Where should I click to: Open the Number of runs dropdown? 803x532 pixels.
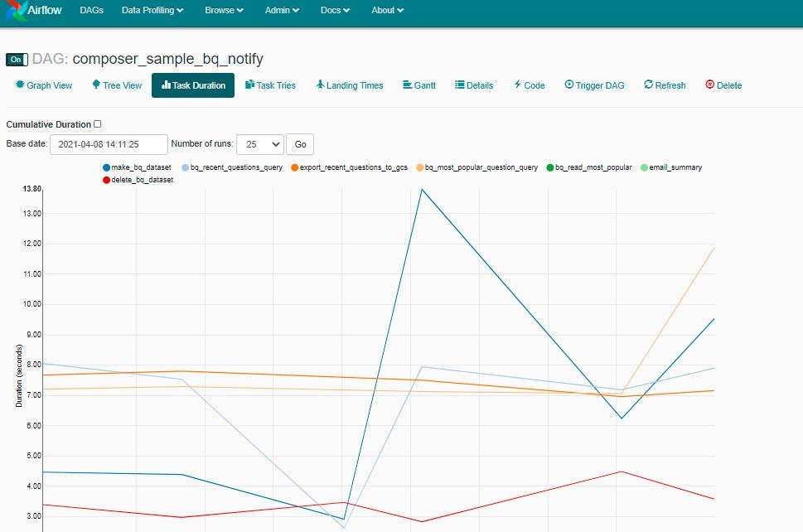pyautogui.click(x=260, y=144)
